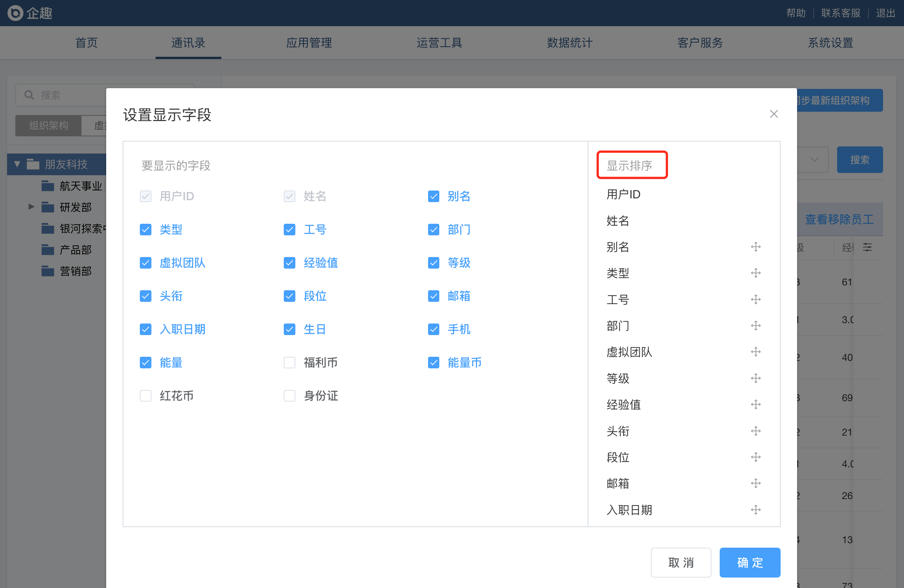This screenshot has width=904, height=588.
Task: Open the 客户服务 tab
Action: click(x=699, y=43)
